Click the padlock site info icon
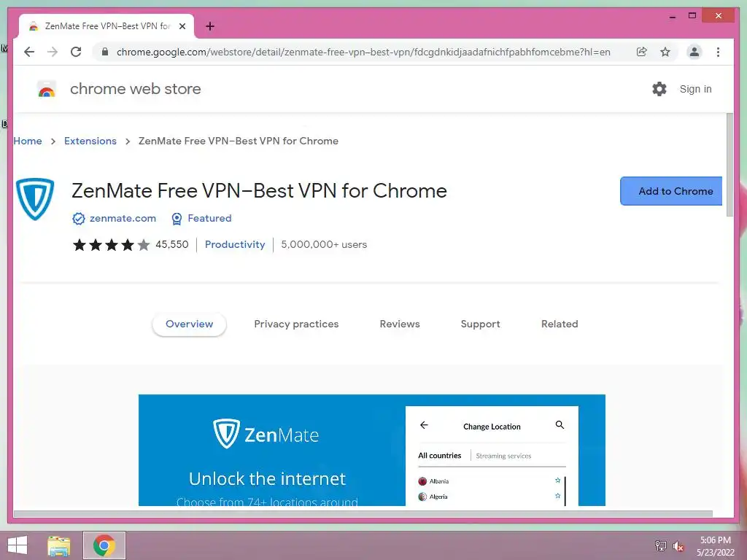Image resolution: width=747 pixels, height=560 pixels. click(105, 52)
